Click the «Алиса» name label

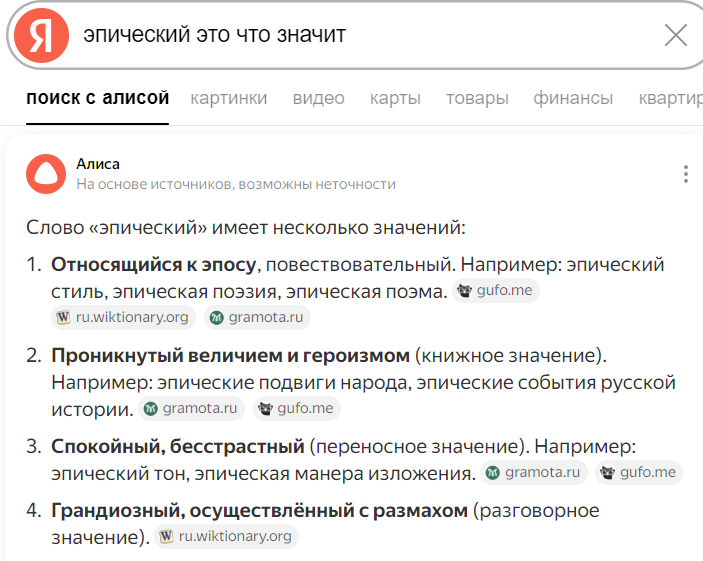coord(98,164)
